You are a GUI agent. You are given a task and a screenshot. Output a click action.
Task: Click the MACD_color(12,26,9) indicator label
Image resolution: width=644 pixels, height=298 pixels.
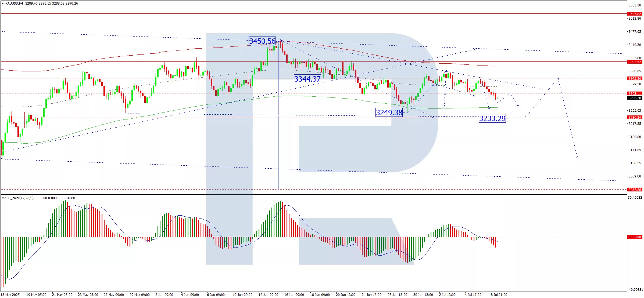click(18, 198)
